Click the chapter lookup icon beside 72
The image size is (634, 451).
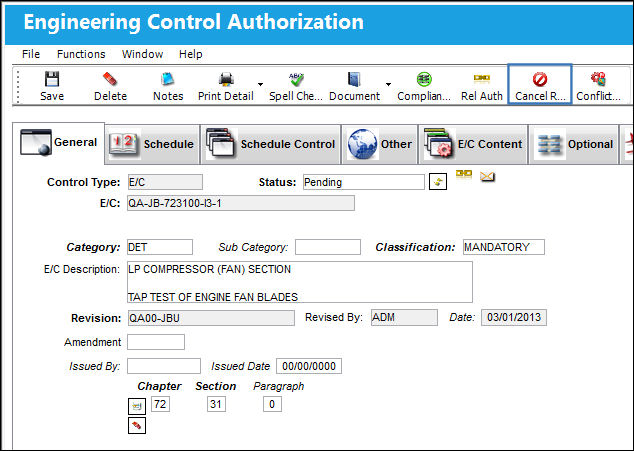[x=137, y=406]
